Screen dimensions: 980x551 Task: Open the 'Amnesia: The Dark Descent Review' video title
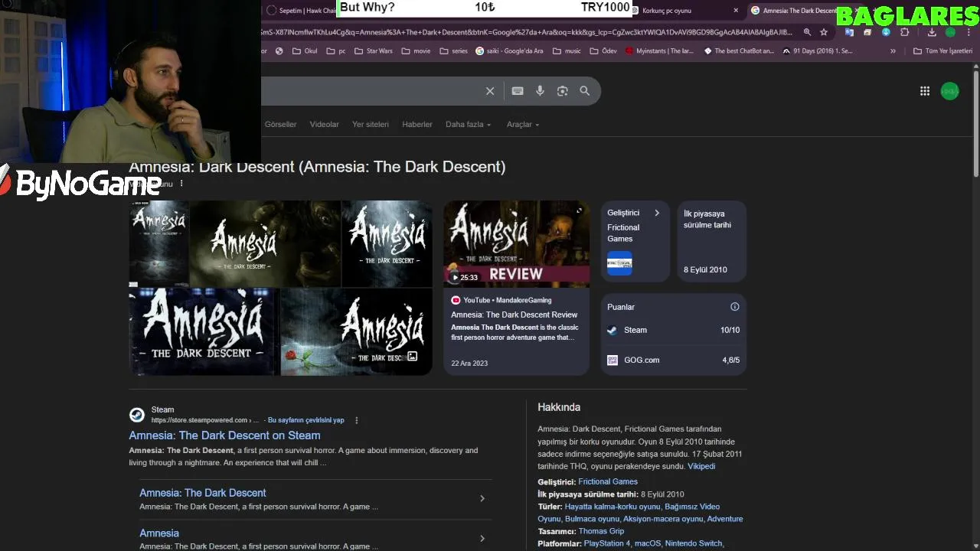tap(514, 315)
